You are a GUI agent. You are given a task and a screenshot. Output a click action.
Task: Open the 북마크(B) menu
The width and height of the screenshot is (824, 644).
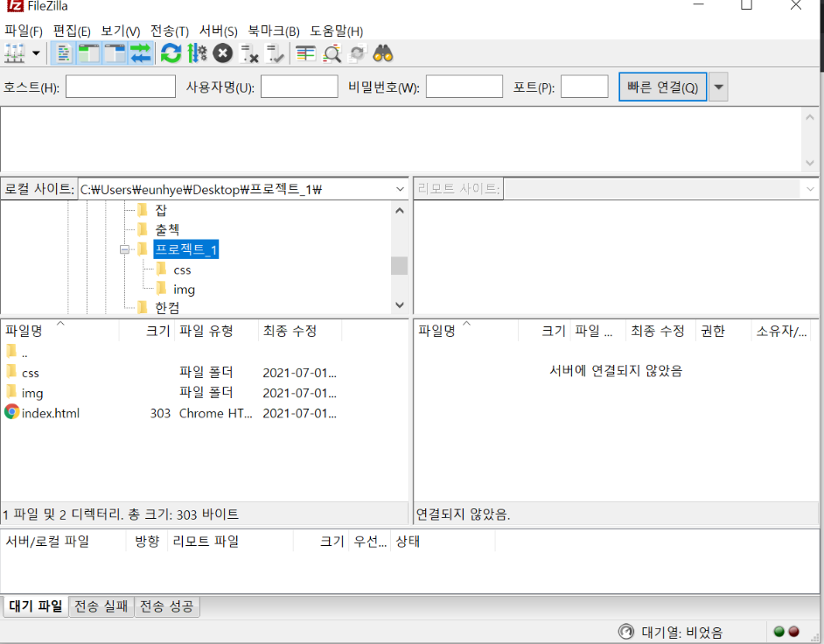(274, 31)
